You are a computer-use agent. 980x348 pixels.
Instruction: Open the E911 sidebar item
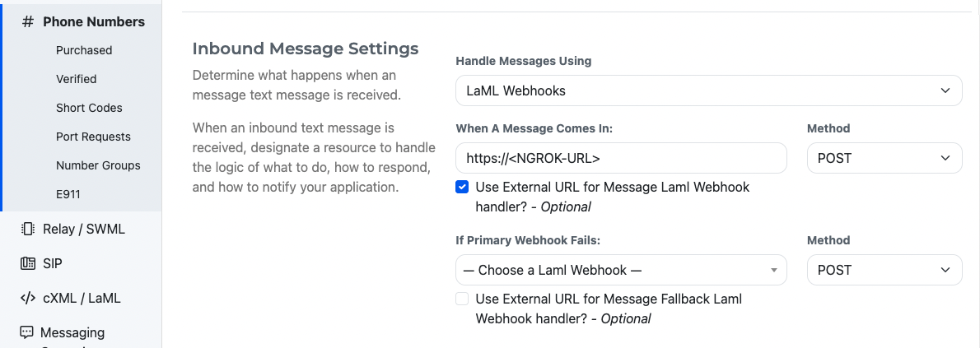(x=68, y=194)
